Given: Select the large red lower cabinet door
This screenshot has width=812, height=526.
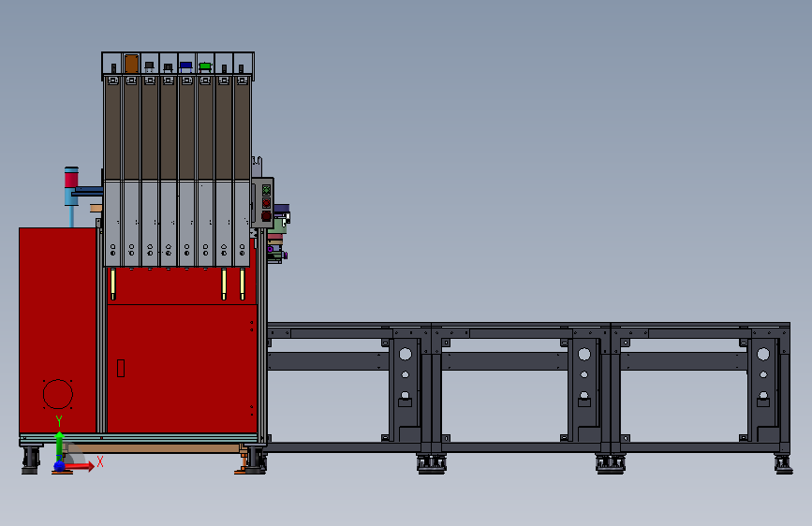Looking at the screenshot, I should [x=182, y=369].
